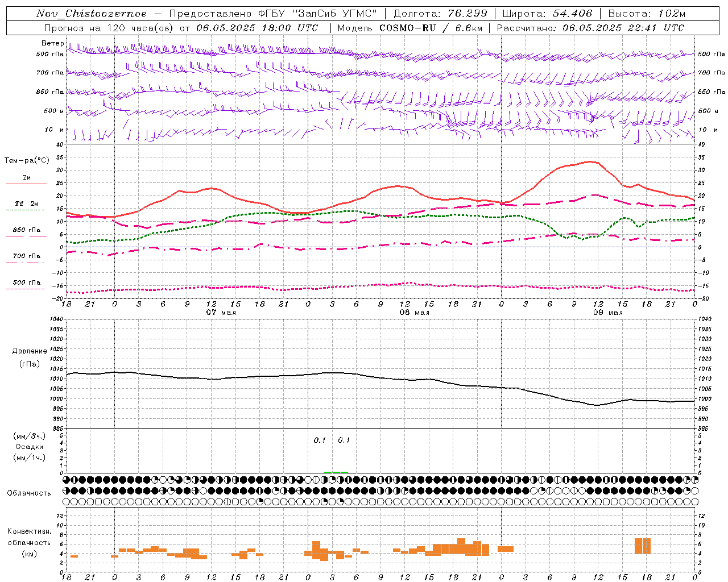
Task: Click the (гПа) unit under Давление
Action: 30,364
